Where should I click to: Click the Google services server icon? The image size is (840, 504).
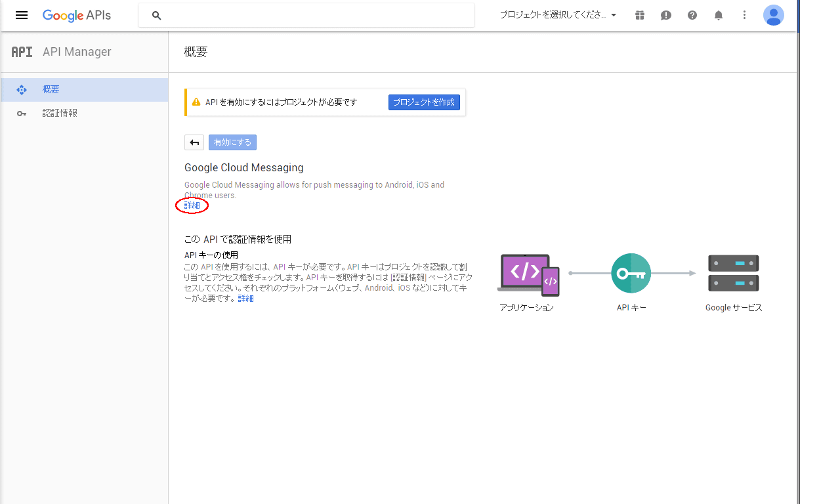[734, 273]
